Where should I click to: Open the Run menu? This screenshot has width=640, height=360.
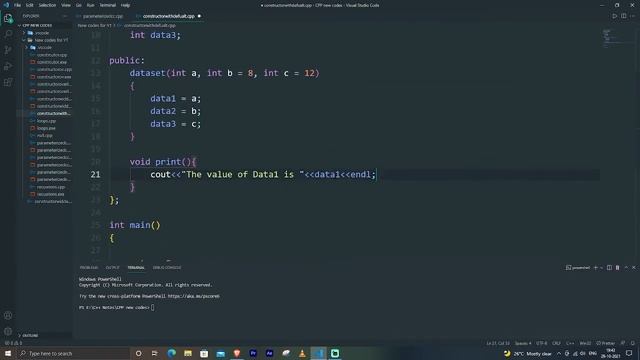(90, 5)
